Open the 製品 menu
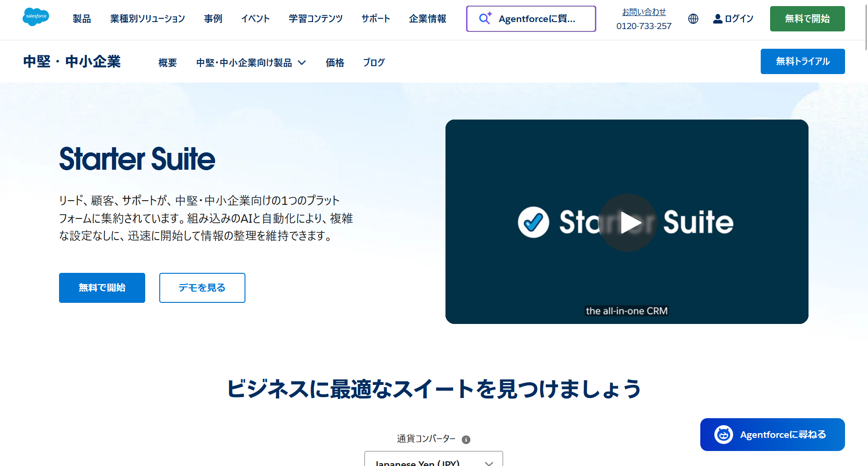The width and height of the screenshot is (868, 466). [82, 19]
